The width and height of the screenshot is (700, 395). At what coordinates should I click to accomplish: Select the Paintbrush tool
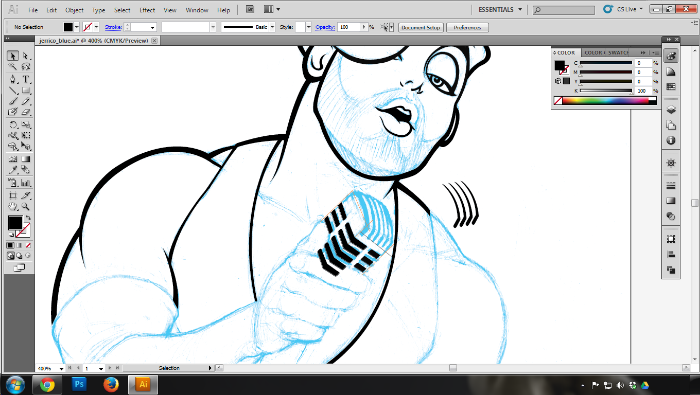pyautogui.click(x=13, y=102)
